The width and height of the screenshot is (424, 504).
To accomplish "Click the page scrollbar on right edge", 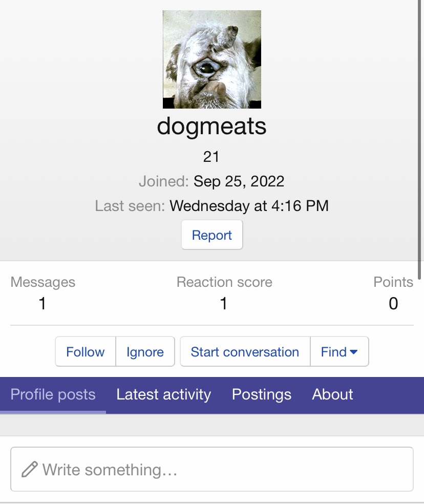I will (420, 138).
